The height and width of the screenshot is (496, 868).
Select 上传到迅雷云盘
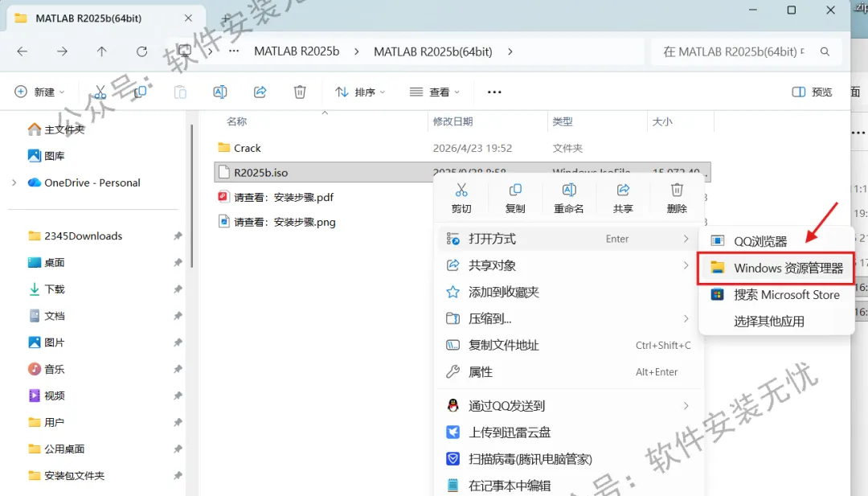[568, 432]
